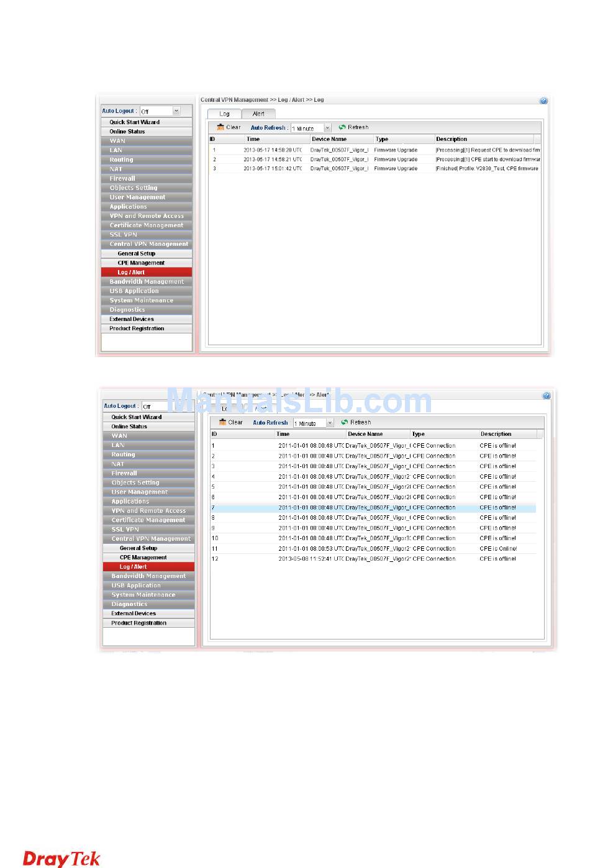590x868 pixels.
Task: Open External Devices in the Log screenshot
Action: (147, 319)
